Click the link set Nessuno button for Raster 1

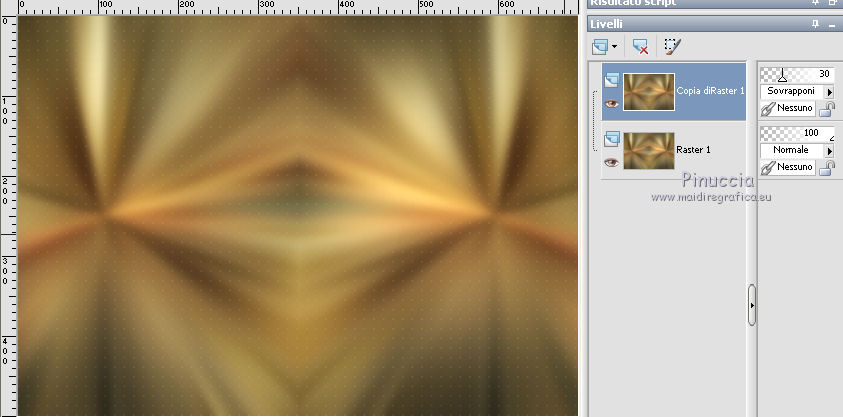[x=788, y=168]
